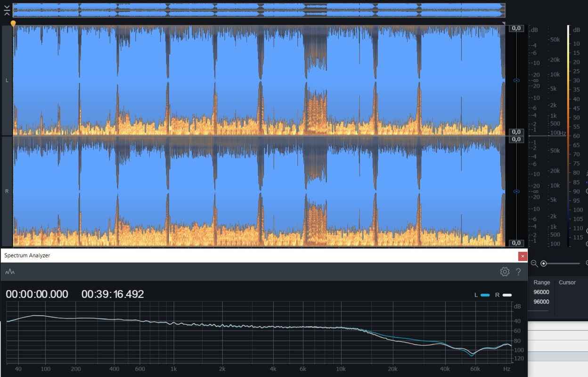588x377 pixels.
Task: Click the R channel lower 0,0 value field
Action: [x=517, y=243]
